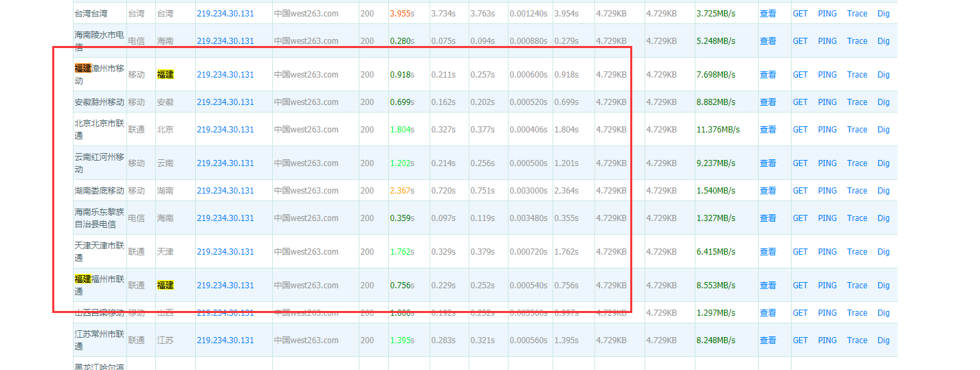Click GET in 湖南娄底移动 row
This screenshot has height=370, width=980.
800,191
